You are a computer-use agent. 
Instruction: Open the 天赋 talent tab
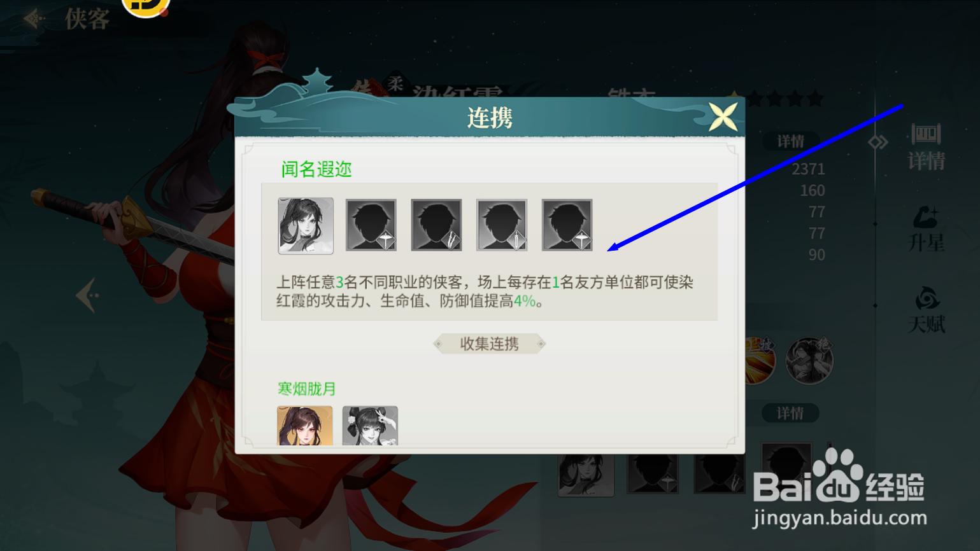(926, 310)
